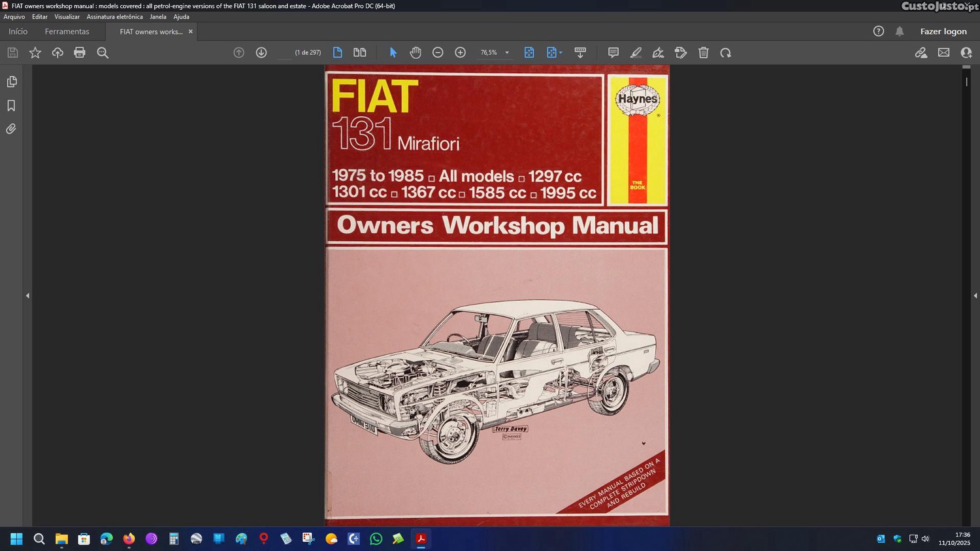The image size is (980, 551).
Task: Toggle the bookmarks side panel
Action: [11, 105]
